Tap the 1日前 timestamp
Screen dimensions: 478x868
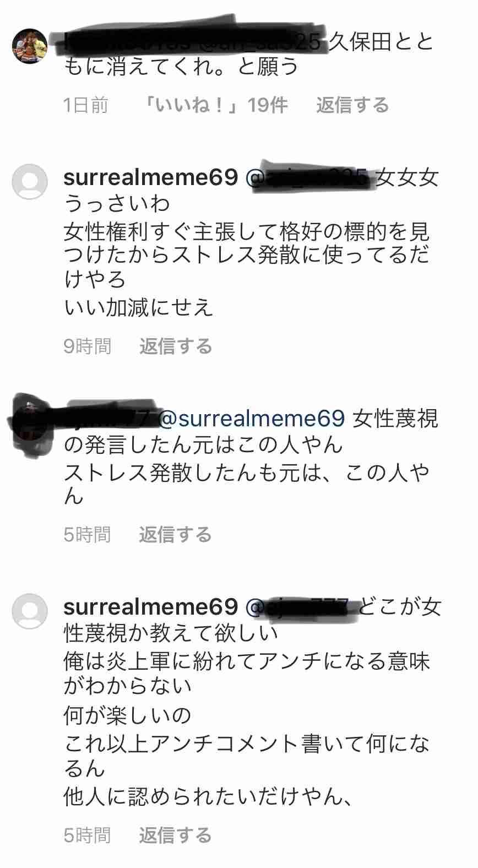point(86,105)
